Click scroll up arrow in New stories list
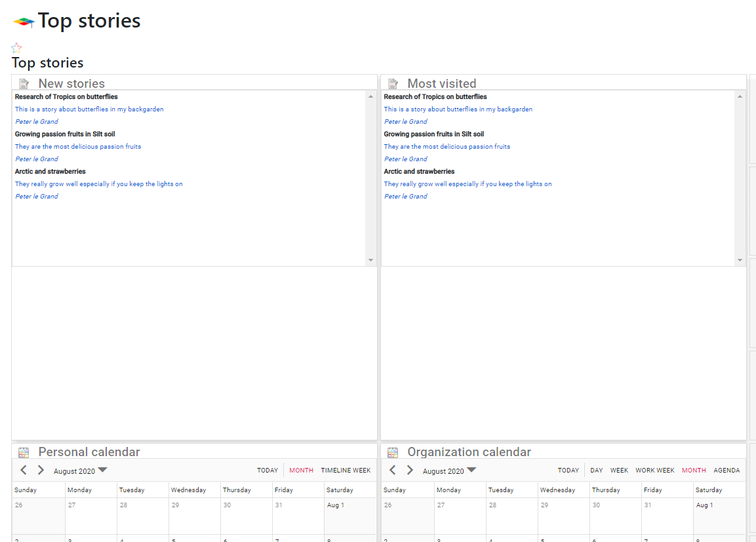756x542 pixels. click(370, 97)
